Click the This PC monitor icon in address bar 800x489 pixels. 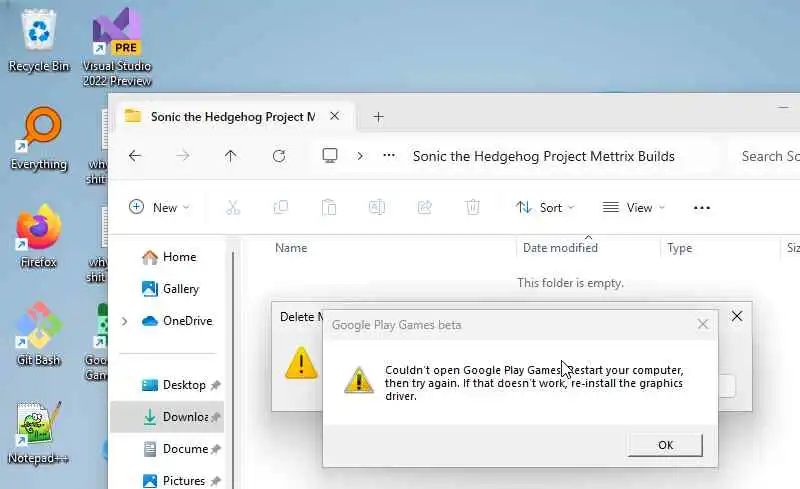coord(330,156)
